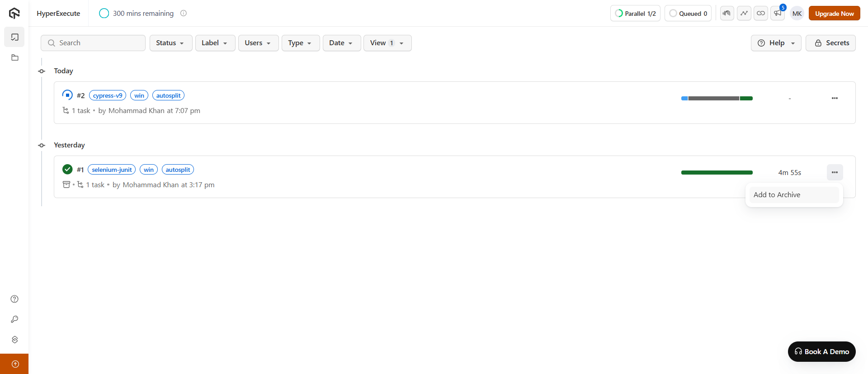The height and width of the screenshot is (374, 868).
Task: Click "by Mohammad Khan at 3:17 pm" text
Action: pos(164,185)
